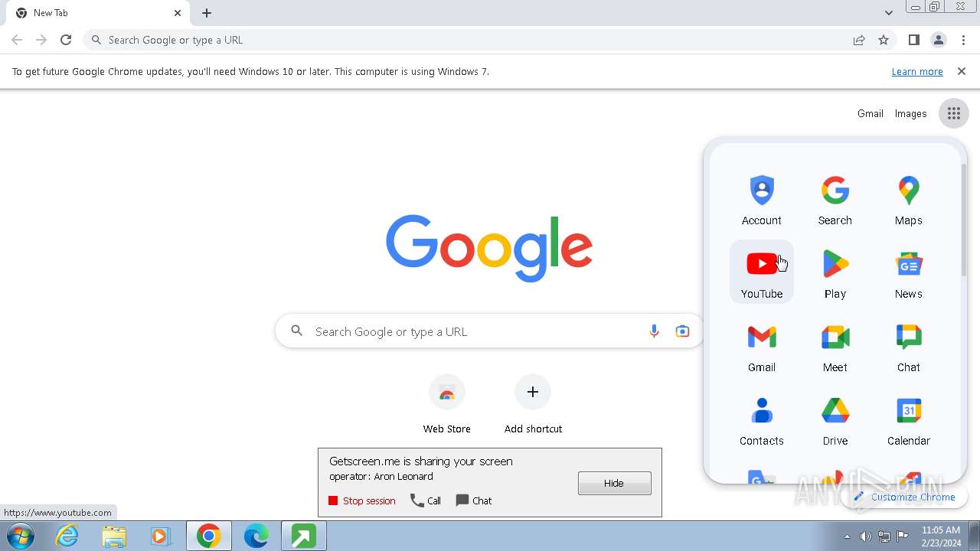
Task: Click Customize Chrome button
Action: 904,497
